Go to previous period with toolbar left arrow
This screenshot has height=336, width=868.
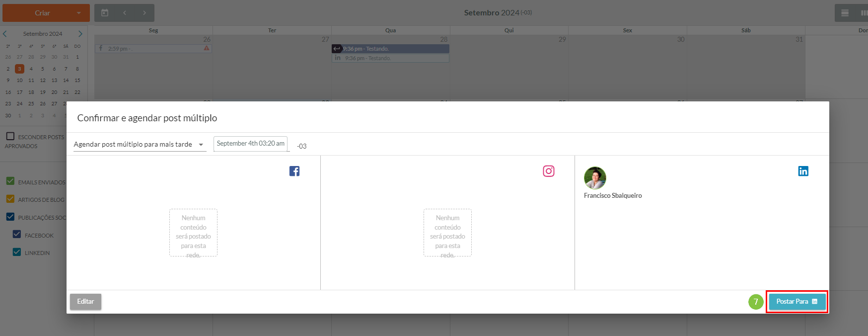click(125, 13)
